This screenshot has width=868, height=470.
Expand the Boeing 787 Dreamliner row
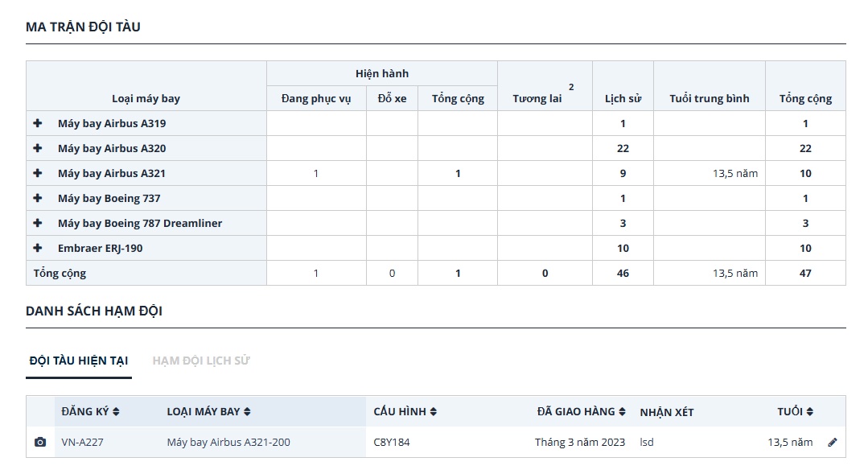tap(38, 223)
